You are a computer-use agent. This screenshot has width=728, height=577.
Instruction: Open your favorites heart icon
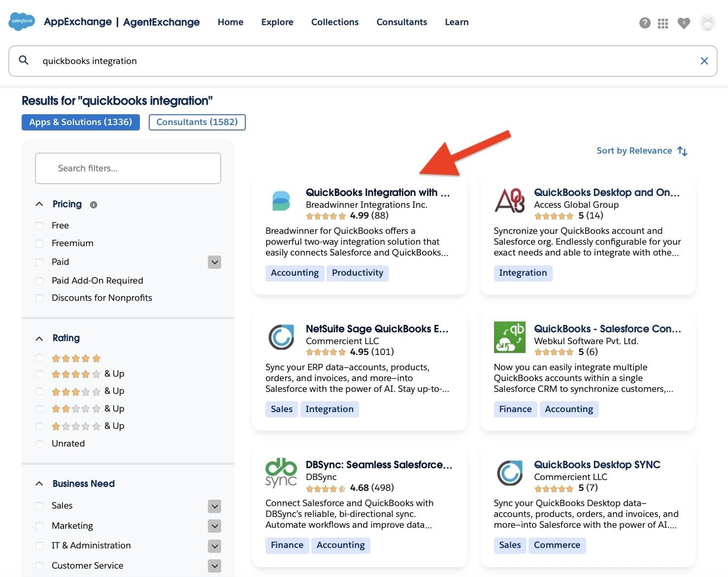click(684, 23)
